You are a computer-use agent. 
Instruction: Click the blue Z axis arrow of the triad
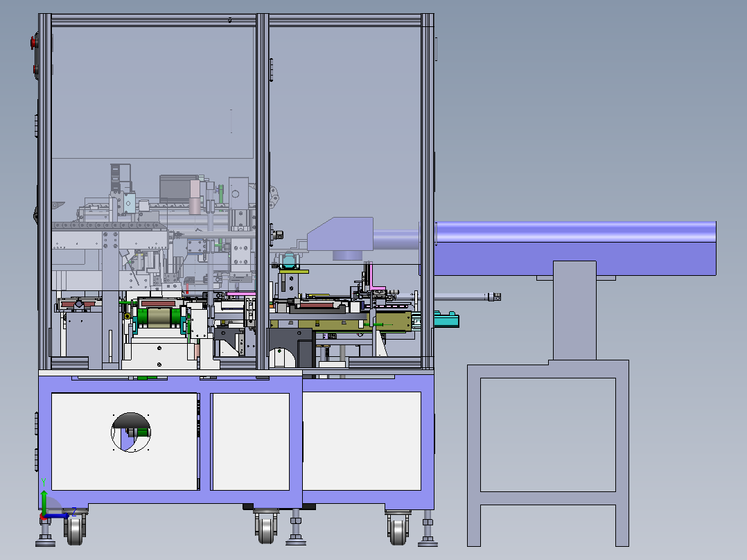58,516
